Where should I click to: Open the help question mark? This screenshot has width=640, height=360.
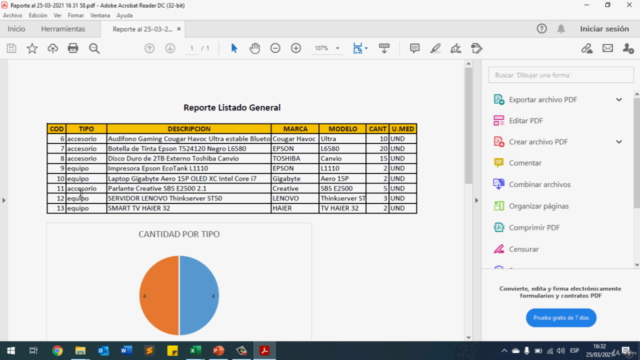(542, 29)
